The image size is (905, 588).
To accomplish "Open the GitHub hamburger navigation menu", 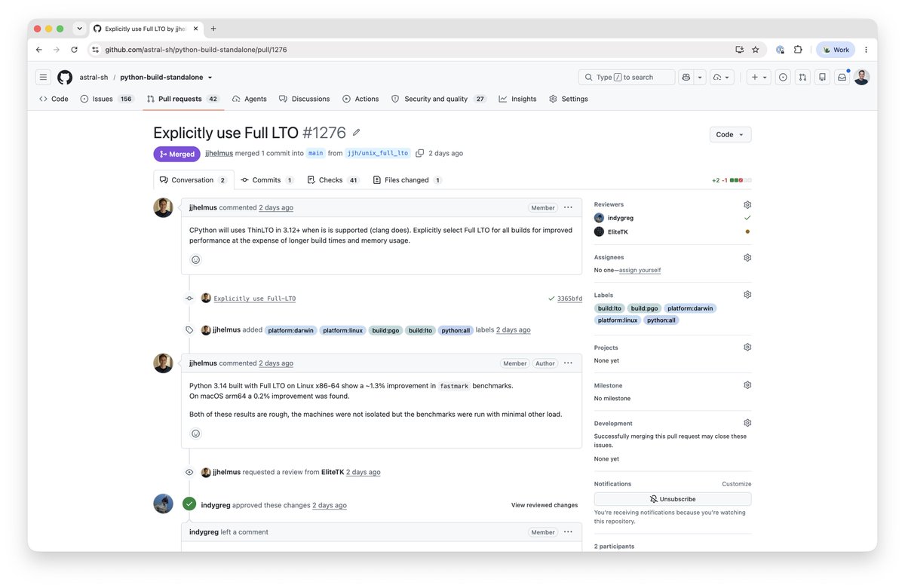I will (x=44, y=77).
